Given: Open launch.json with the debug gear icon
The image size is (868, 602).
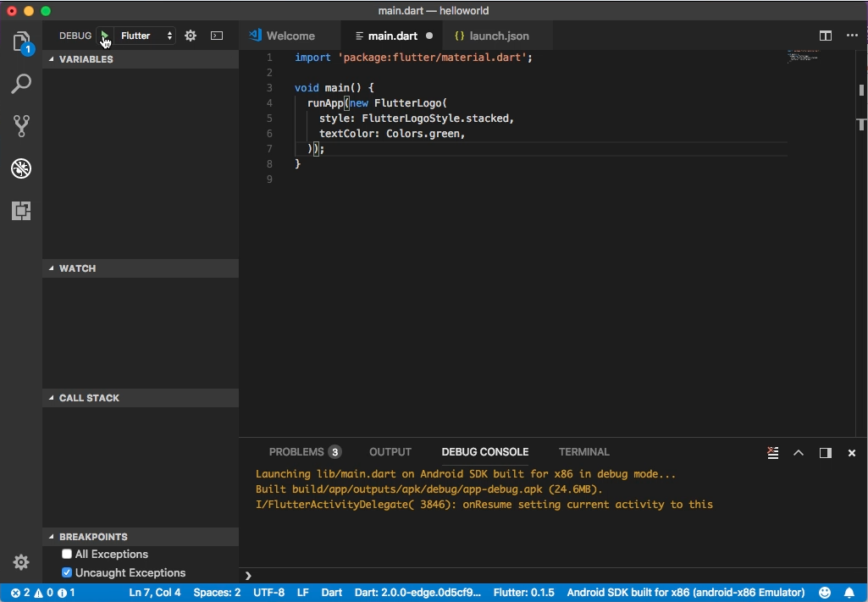Looking at the screenshot, I should click(x=191, y=36).
